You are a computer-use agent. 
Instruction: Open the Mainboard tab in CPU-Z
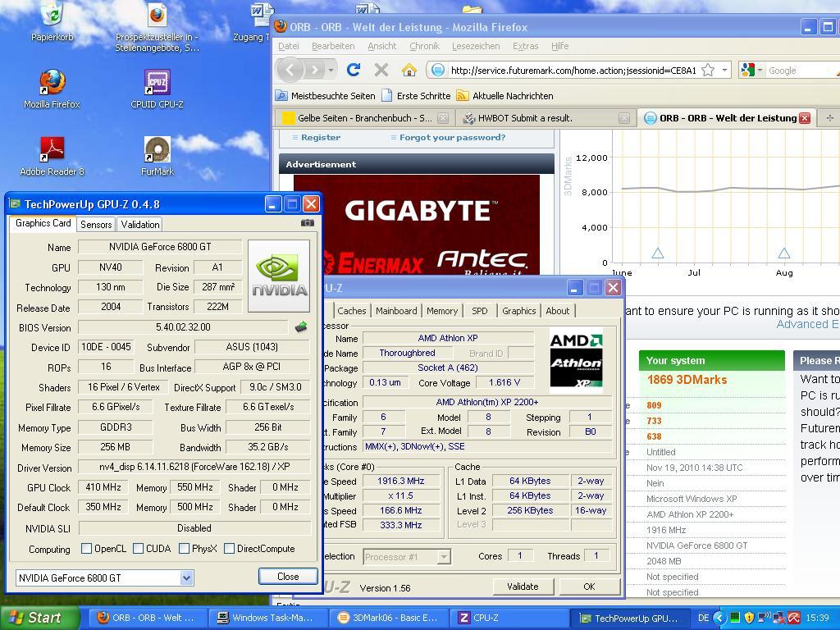click(396, 311)
